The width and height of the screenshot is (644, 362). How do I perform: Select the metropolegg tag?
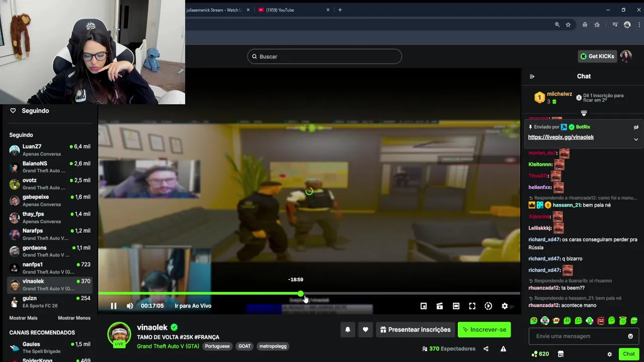click(x=273, y=346)
